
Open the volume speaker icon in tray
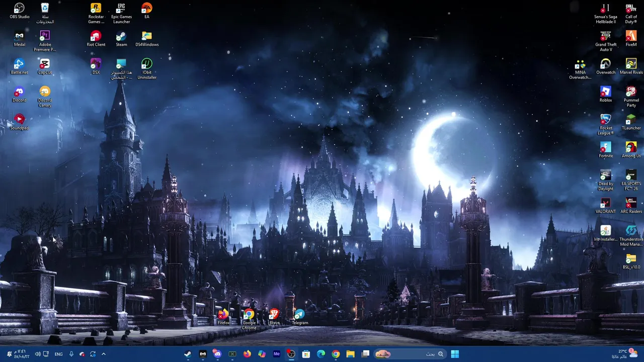point(38,354)
